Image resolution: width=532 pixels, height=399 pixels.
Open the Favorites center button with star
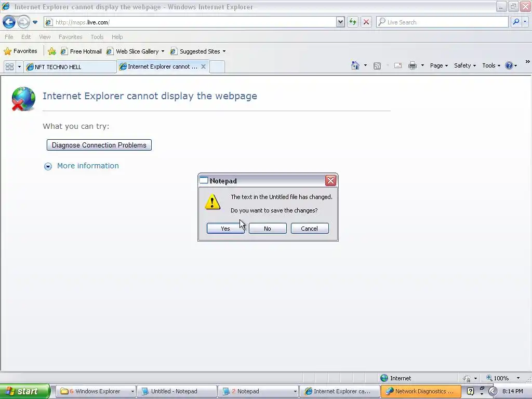click(20, 51)
